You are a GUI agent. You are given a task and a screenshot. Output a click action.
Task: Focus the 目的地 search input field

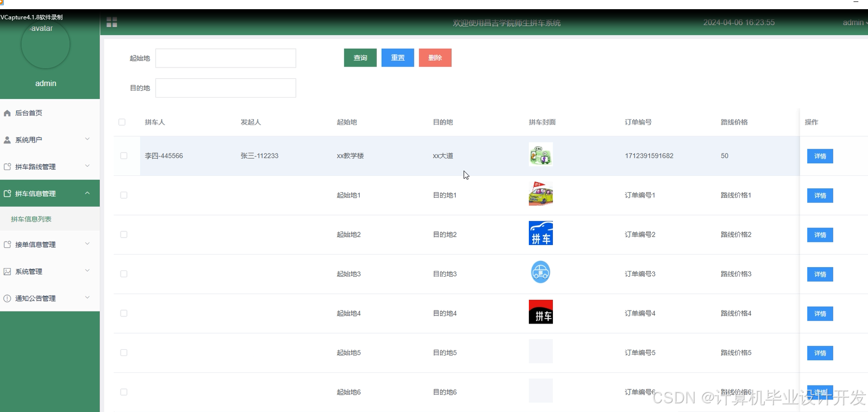pos(226,88)
